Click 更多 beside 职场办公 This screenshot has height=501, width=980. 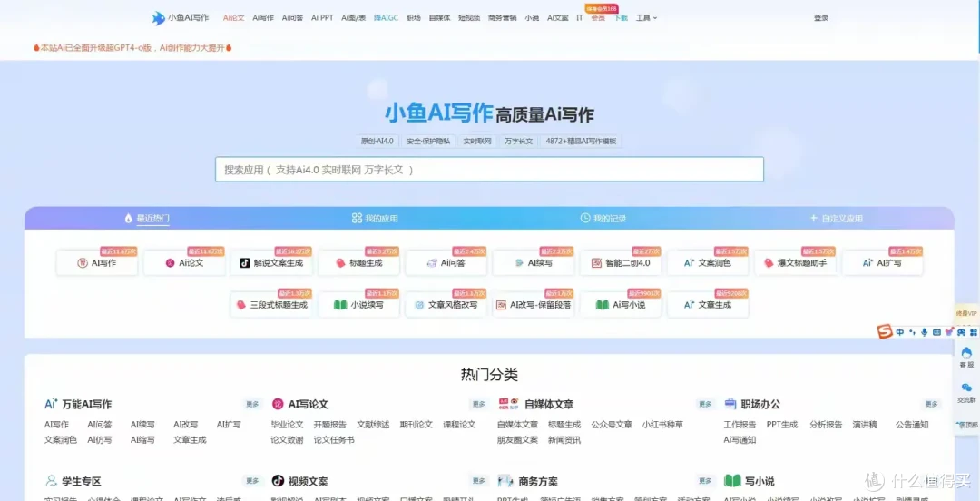coord(931,404)
